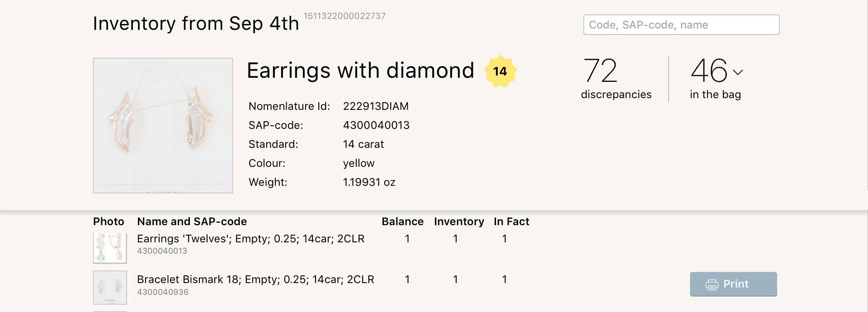The width and height of the screenshot is (868, 312).
Task: Click the Photo column header
Action: [108, 222]
